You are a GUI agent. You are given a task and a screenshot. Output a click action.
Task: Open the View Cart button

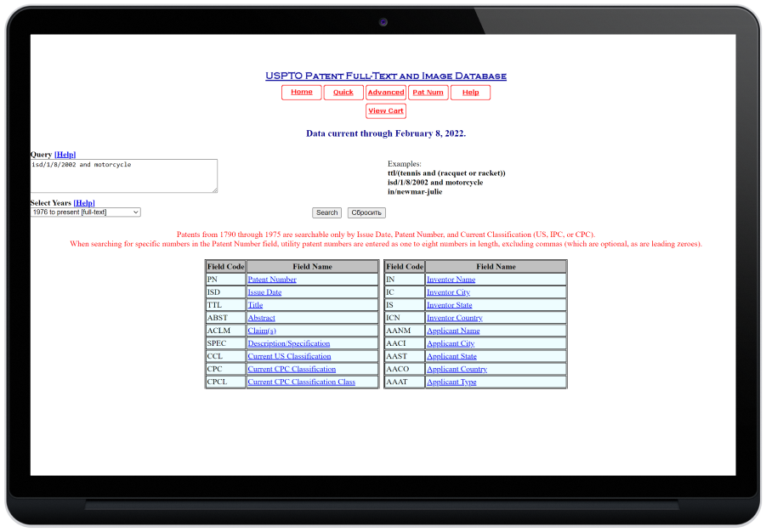coord(386,111)
